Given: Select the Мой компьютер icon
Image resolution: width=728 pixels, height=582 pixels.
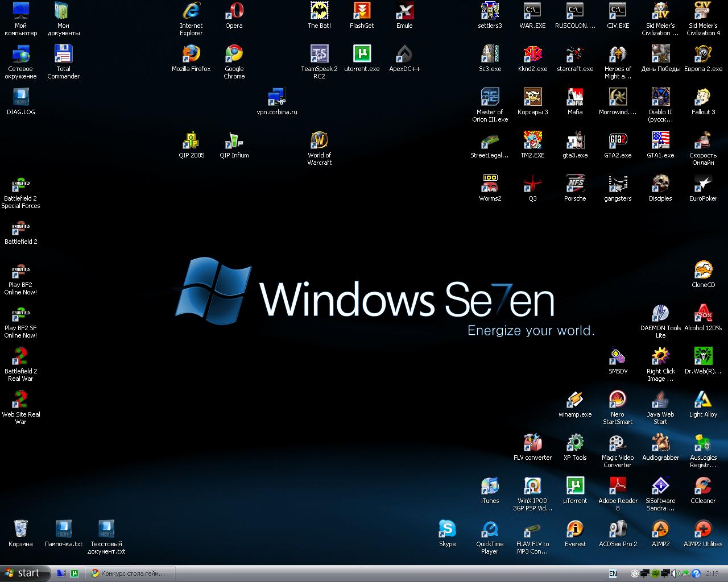Looking at the screenshot, I should point(20,11).
